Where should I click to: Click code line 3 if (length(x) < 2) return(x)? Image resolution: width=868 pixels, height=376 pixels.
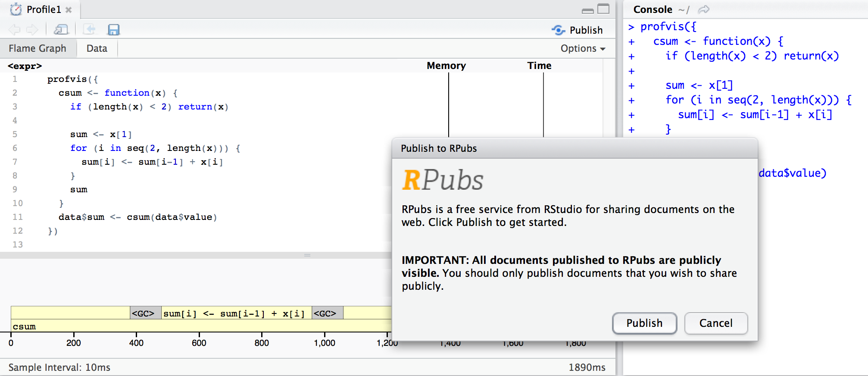149,107
